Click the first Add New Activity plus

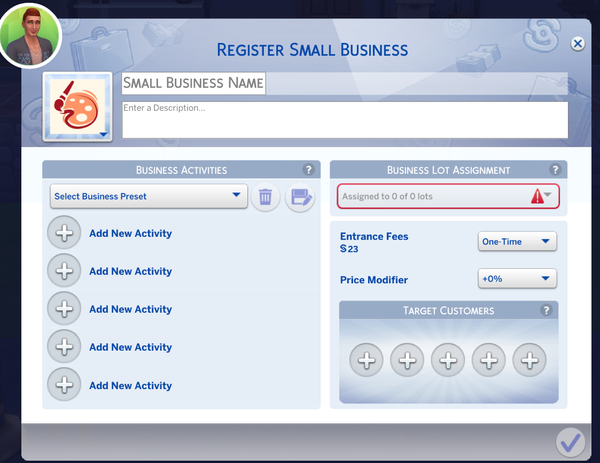tap(64, 234)
